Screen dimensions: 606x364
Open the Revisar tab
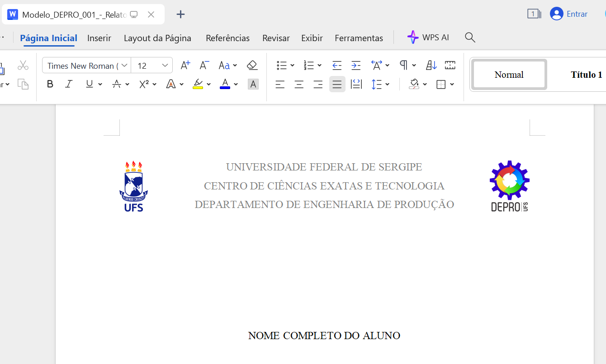click(276, 38)
